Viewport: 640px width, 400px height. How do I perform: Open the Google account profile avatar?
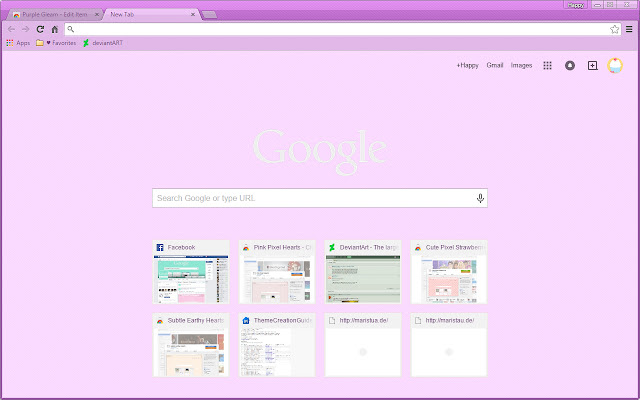tap(616, 65)
